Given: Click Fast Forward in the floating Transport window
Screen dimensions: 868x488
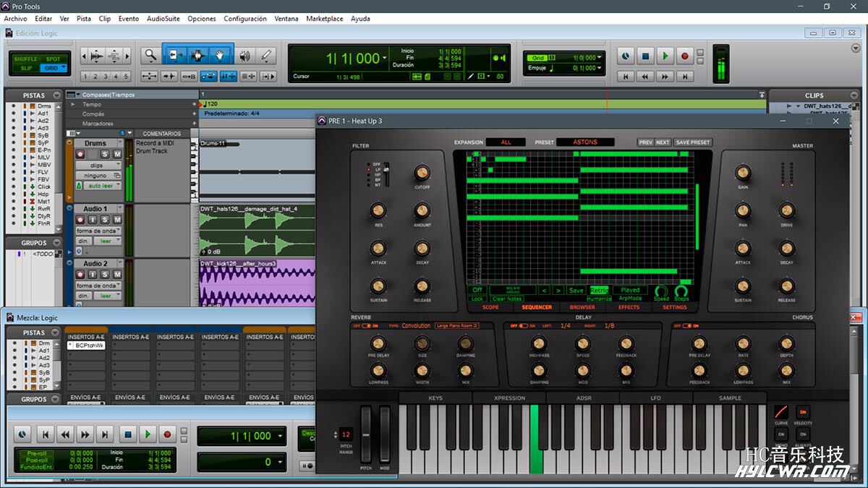Looking at the screenshot, I should point(85,435).
